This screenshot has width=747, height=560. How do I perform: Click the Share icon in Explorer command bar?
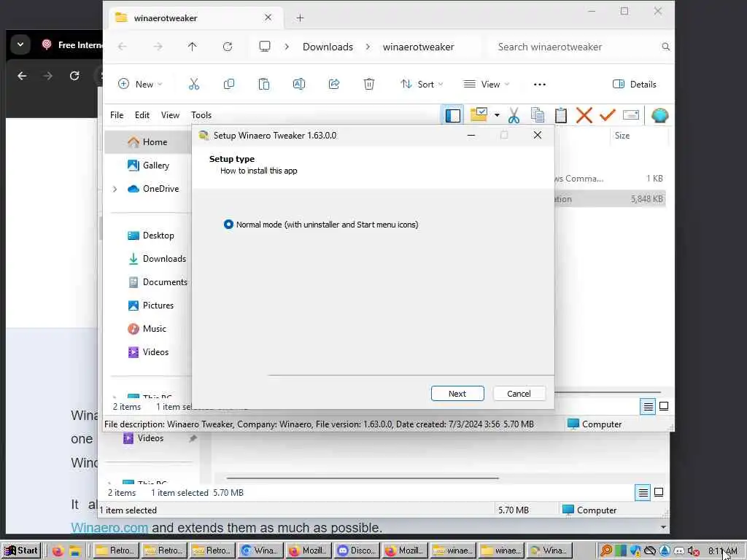click(334, 85)
